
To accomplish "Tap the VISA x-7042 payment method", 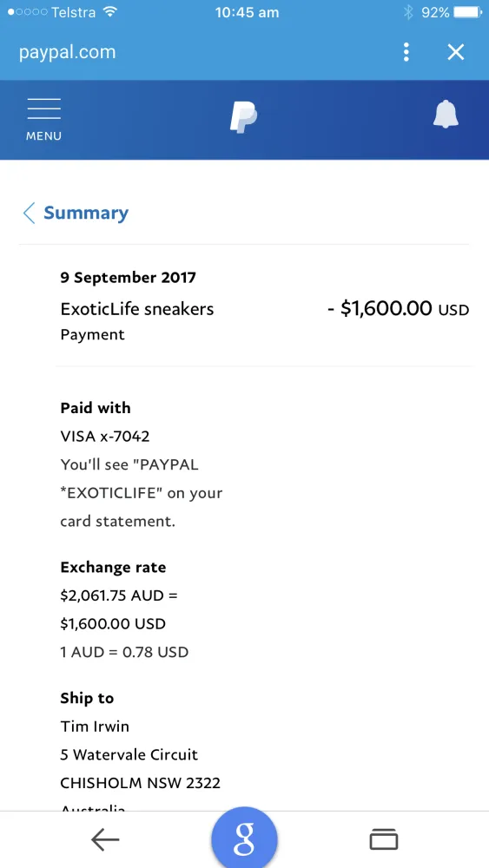I will 105,437.
